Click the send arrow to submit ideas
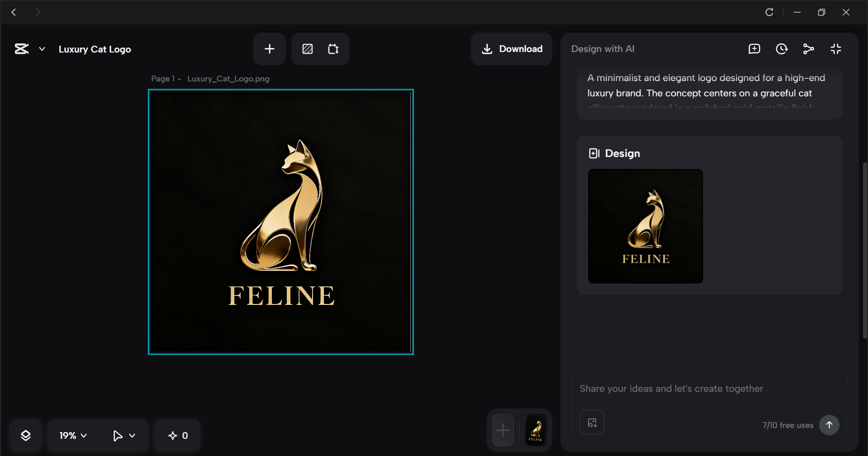The image size is (868, 456). tap(830, 425)
